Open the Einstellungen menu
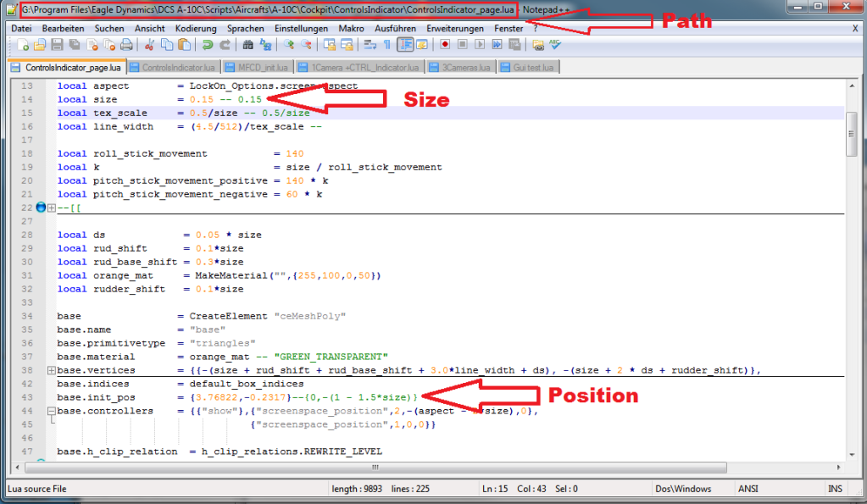Image resolution: width=867 pixels, height=504 pixels. click(301, 28)
